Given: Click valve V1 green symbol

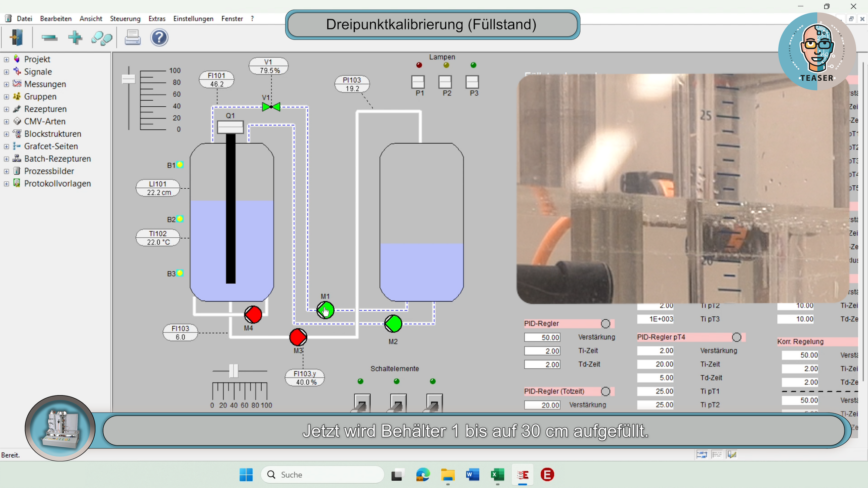Looking at the screenshot, I should click(x=271, y=107).
